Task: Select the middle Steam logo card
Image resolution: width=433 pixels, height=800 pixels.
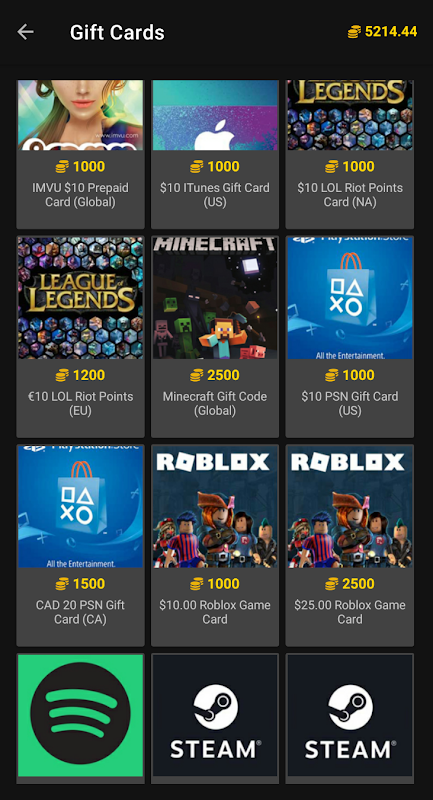Action: tap(215, 715)
